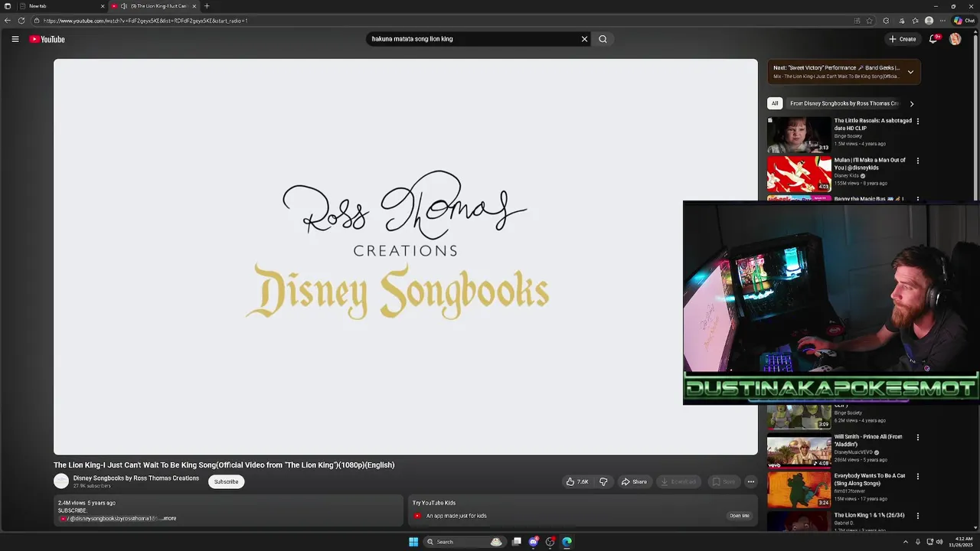Subscribe to Disney Songbooks channel
Viewport: 980px width, 551px height.
[x=226, y=481]
